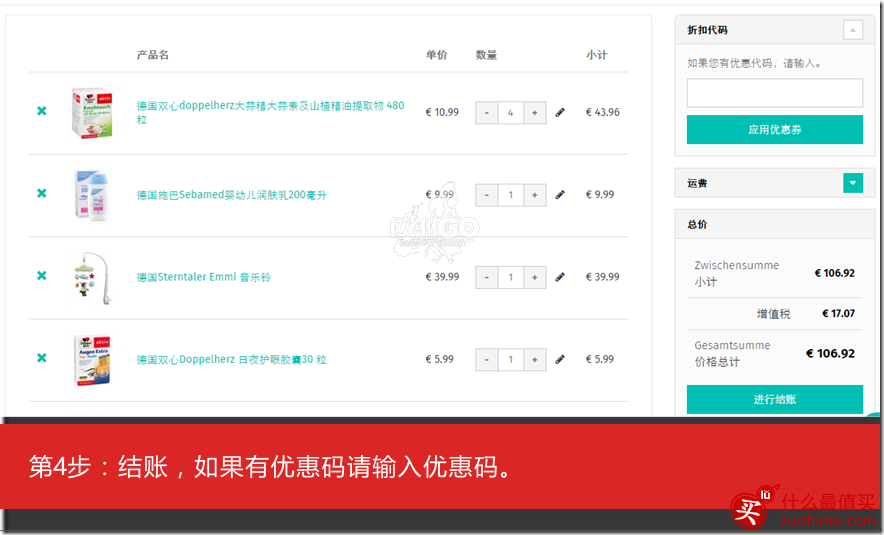Decrease quantity of Sebamed 婴幼儿润肤乳
The image size is (884, 535).
[487, 195]
